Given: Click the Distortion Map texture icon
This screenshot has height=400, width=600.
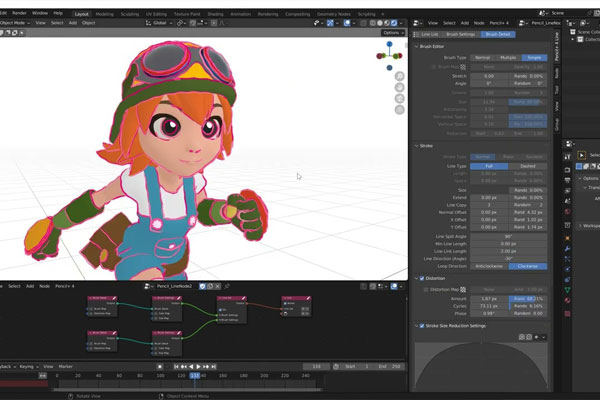Looking at the screenshot, I should [x=463, y=290].
